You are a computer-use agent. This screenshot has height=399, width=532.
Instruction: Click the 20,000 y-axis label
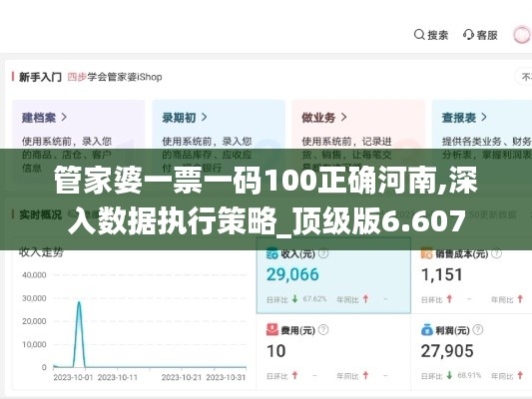(34, 321)
